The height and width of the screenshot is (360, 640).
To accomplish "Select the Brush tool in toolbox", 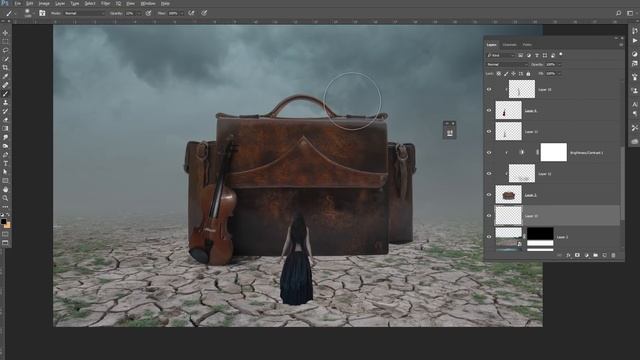I will [x=5, y=94].
